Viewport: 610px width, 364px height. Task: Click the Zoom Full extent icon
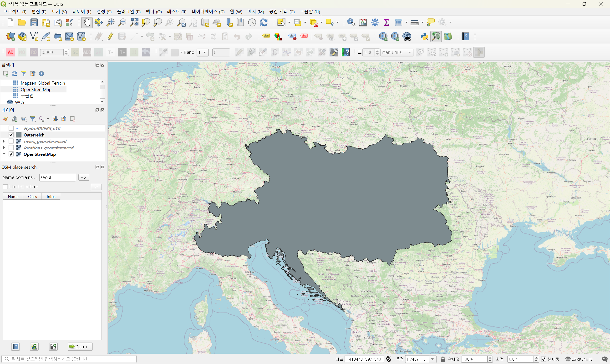[134, 23]
